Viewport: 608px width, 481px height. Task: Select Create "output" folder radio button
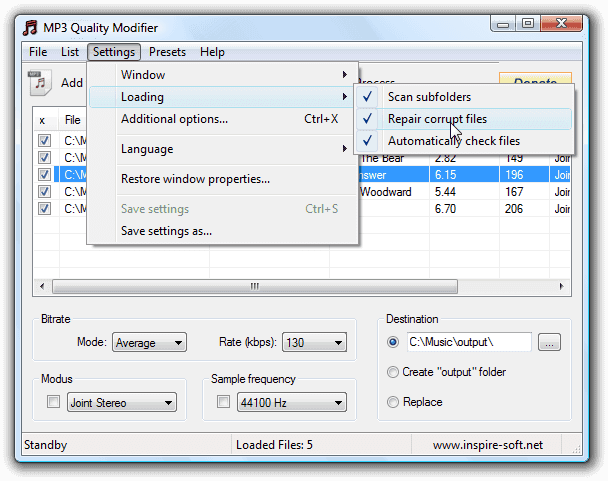pyautogui.click(x=393, y=372)
